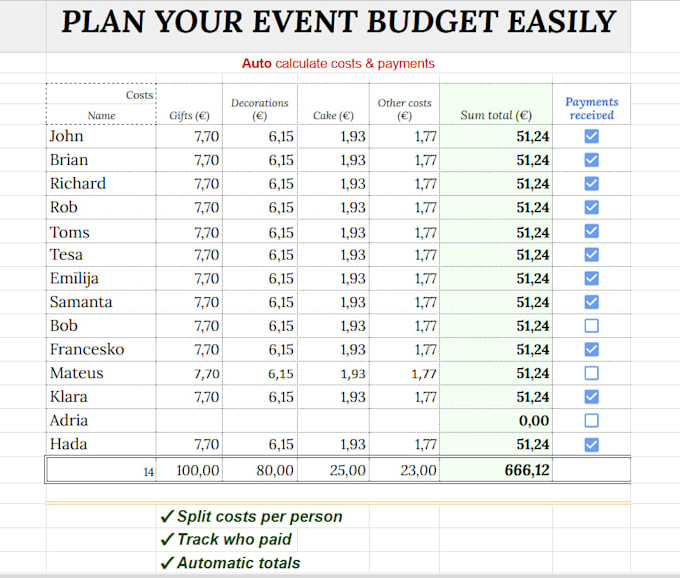The width and height of the screenshot is (680, 578).
Task: Select the name cell 'Emīlija'
Action: (101, 278)
